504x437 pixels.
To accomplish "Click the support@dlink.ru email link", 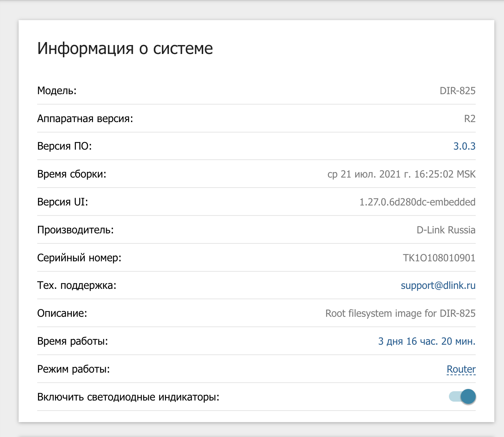I will point(438,286).
